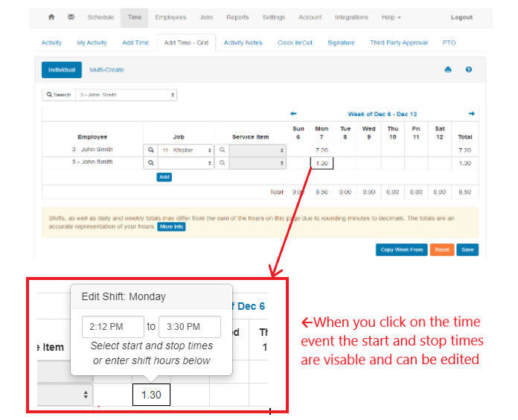Search service items in the second John Smith row

[222, 163]
